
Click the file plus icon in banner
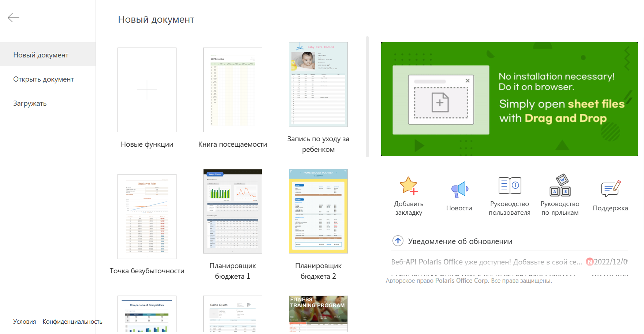[x=440, y=102]
